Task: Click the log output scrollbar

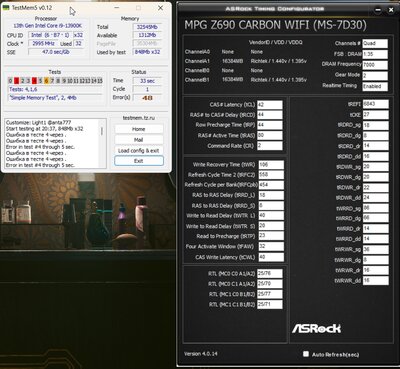Action: pos(102,143)
